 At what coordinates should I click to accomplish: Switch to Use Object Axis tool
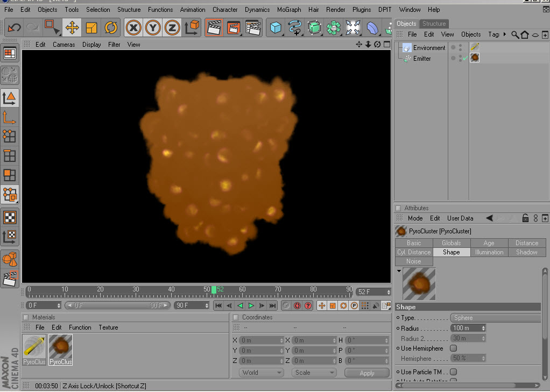10,117
